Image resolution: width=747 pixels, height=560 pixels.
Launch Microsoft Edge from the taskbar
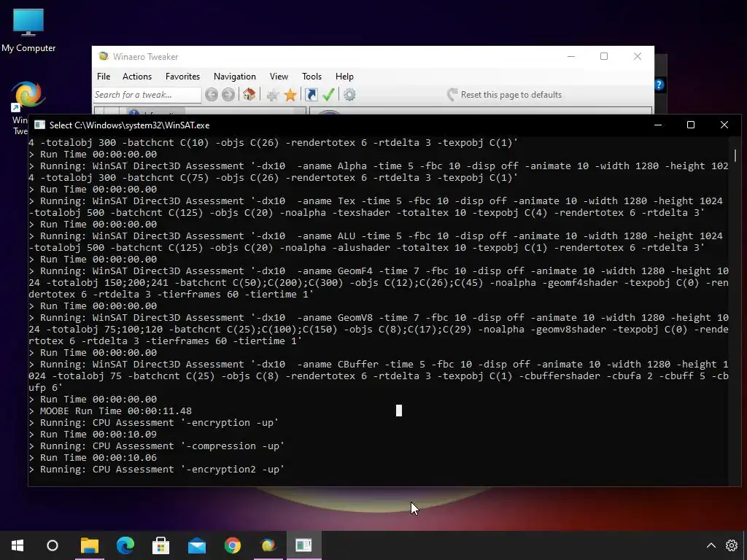click(125, 545)
